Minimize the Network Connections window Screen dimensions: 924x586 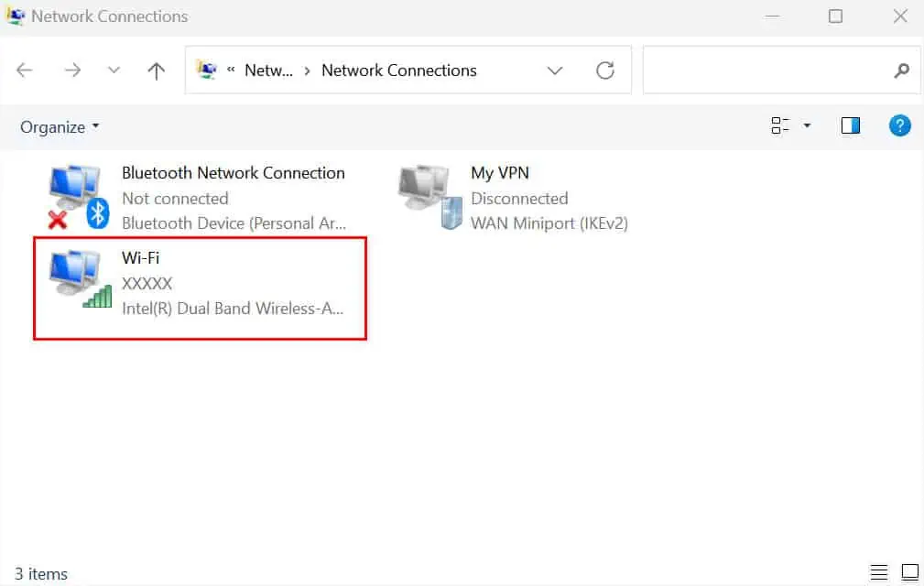773,16
